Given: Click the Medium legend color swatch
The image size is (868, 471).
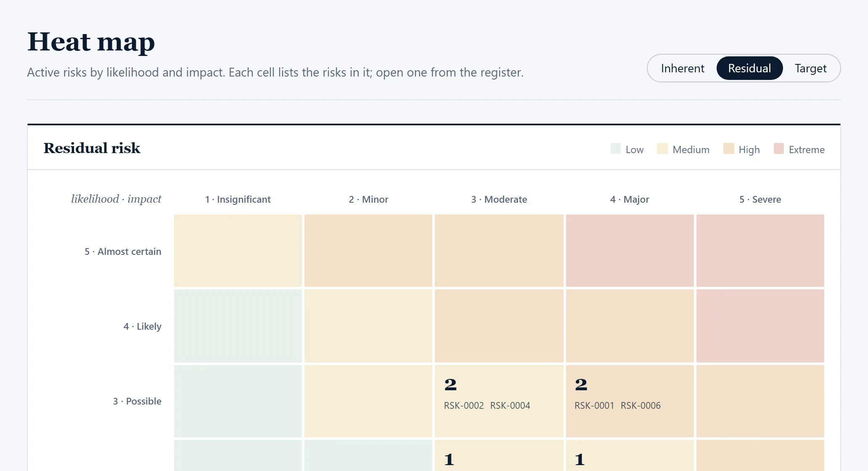Looking at the screenshot, I should pyautogui.click(x=662, y=149).
